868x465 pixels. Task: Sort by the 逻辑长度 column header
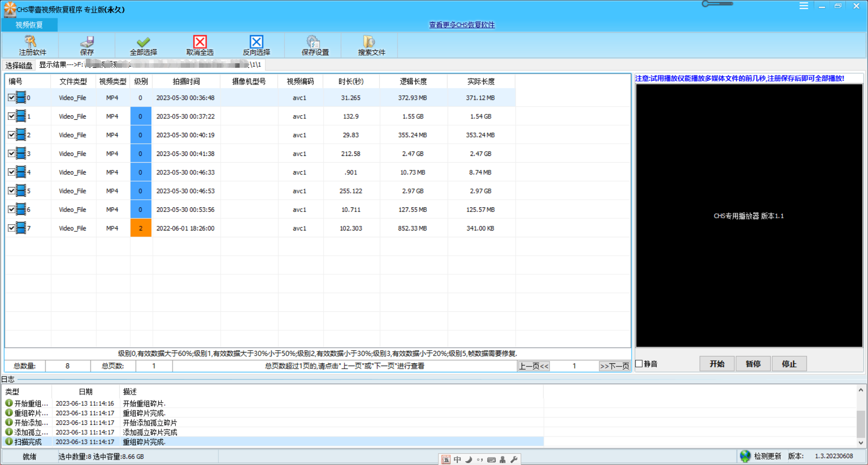(413, 81)
